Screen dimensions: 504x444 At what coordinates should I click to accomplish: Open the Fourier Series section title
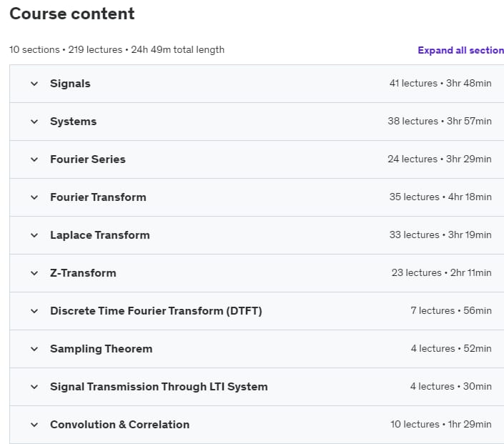(x=88, y=159)
